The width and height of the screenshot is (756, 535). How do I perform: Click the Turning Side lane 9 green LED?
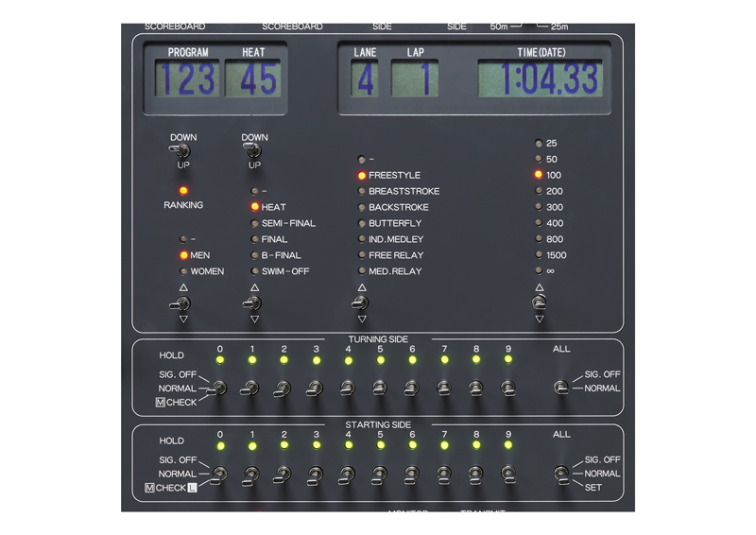coord(508,359)
